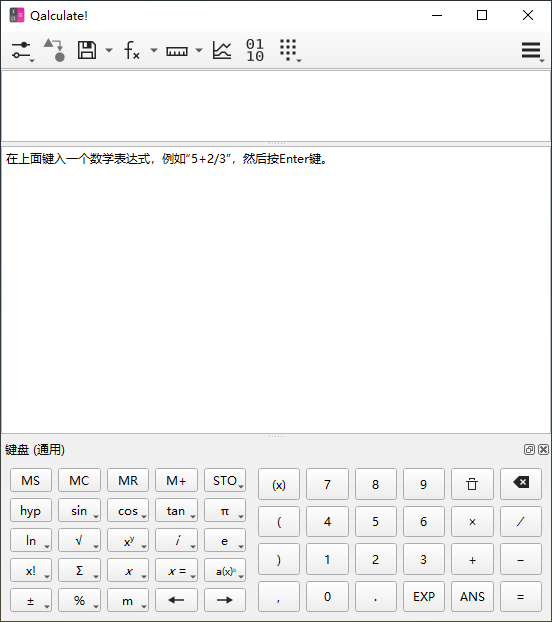Click the unit conversion icon
Viewport: 552px width, 622px height.
[55, 50]
